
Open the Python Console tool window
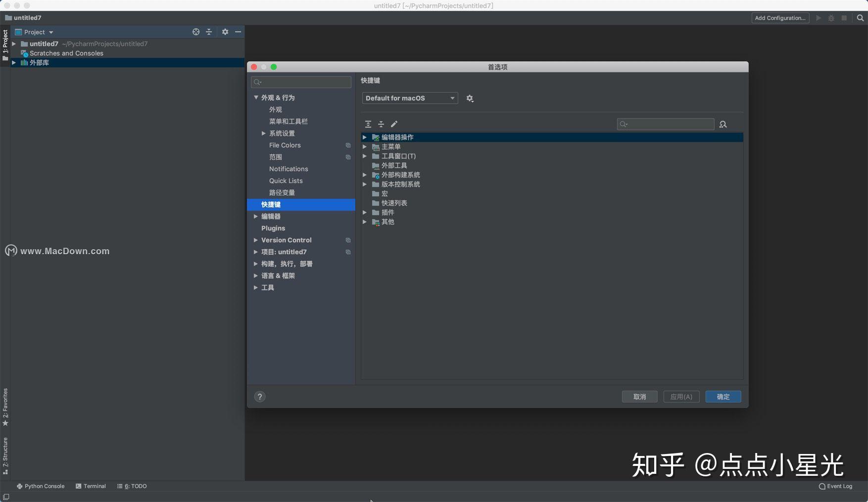[x=41, y=486]
